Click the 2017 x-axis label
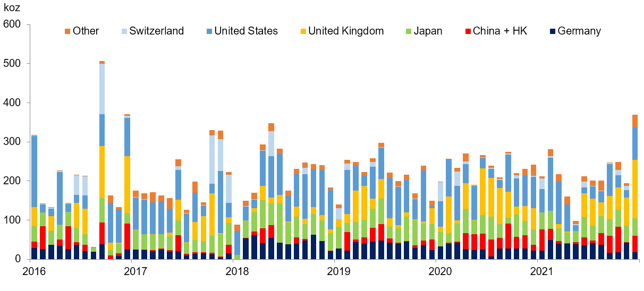644x291 pixels. click(x=135, y=271)
